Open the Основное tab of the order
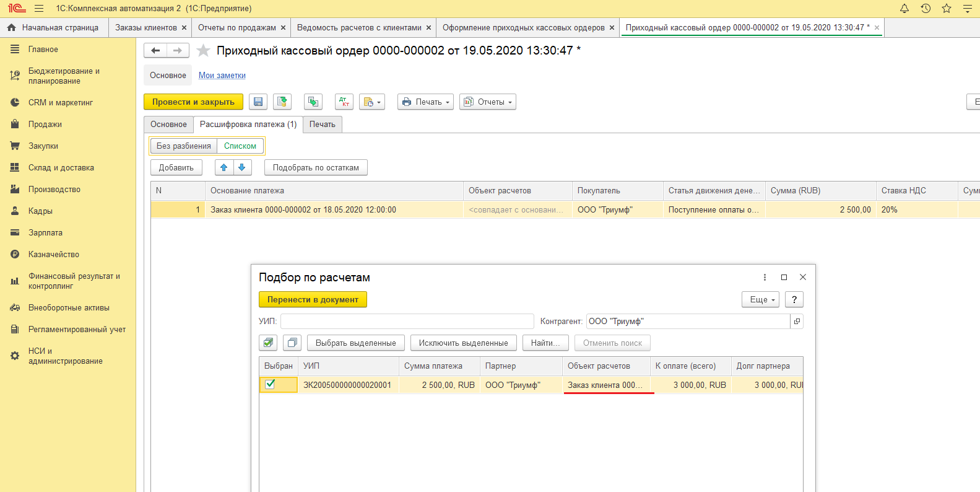 click(168, 125)
